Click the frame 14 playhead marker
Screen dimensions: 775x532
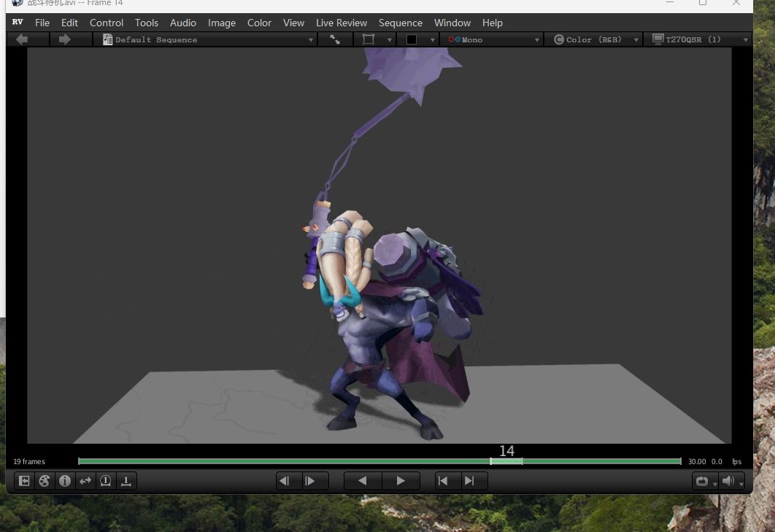(506, 460)
